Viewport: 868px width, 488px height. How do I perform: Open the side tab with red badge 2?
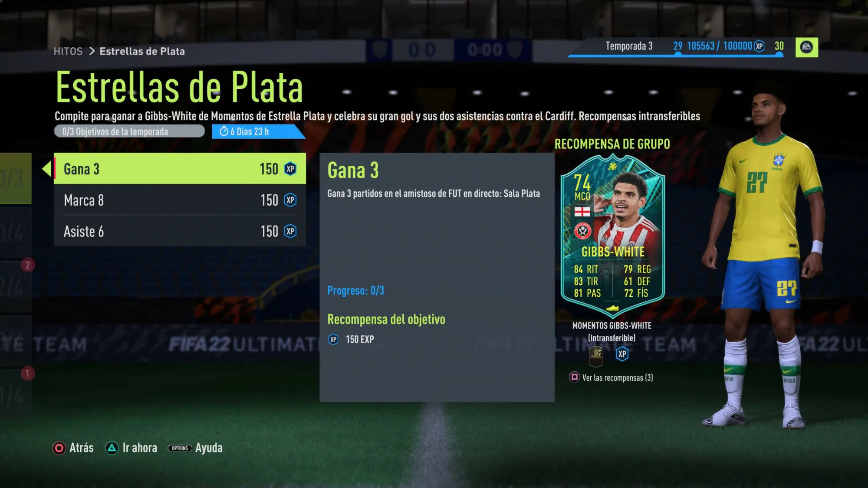16,287
